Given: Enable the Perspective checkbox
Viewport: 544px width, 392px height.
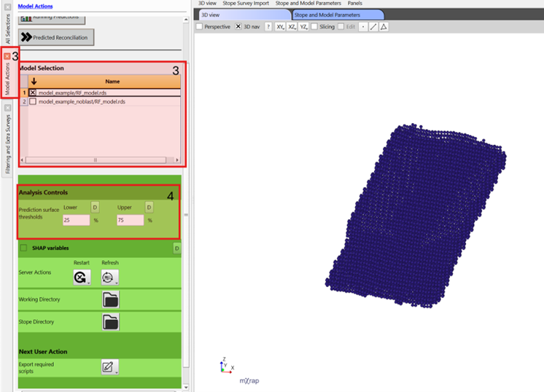Looking at the screenshot, I should tap(200, 27).
